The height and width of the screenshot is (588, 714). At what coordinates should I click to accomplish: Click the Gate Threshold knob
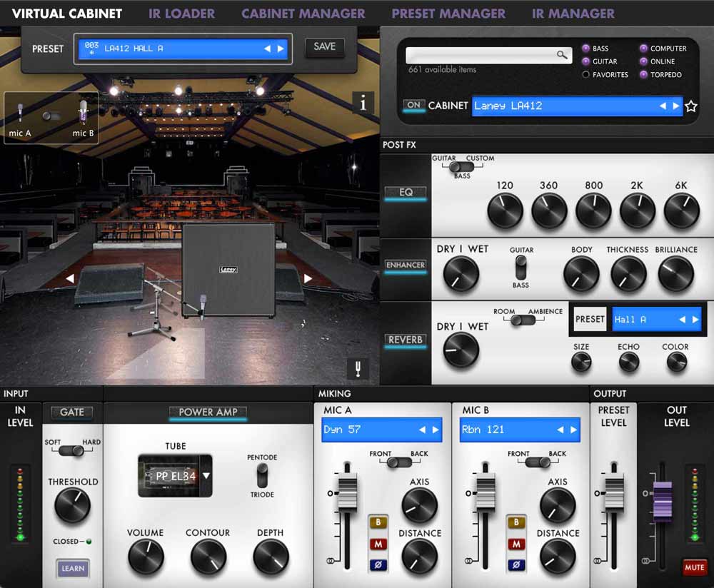72,506
